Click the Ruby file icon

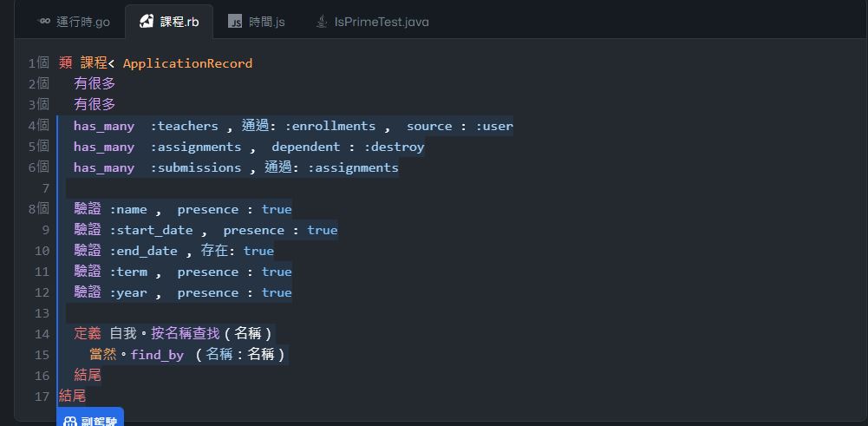tap(147, 22)
